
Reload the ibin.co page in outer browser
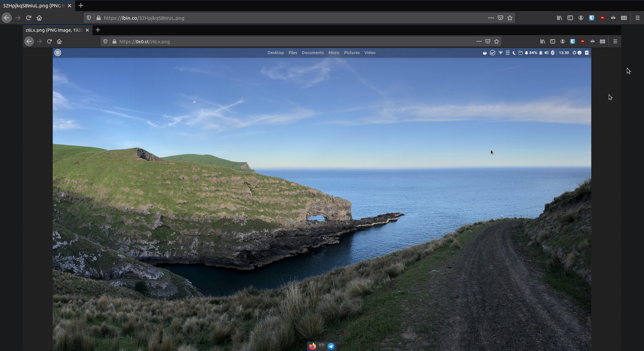click(29, 18)
